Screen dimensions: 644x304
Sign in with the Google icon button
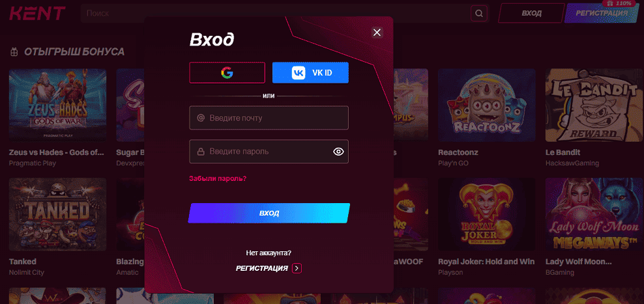[227, 73]
